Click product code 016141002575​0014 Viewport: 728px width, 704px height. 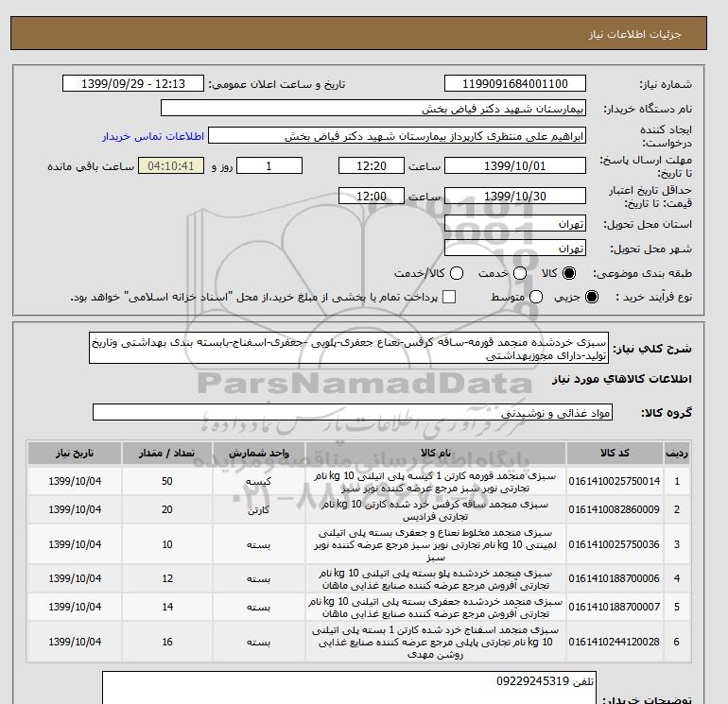coord(614,481)
